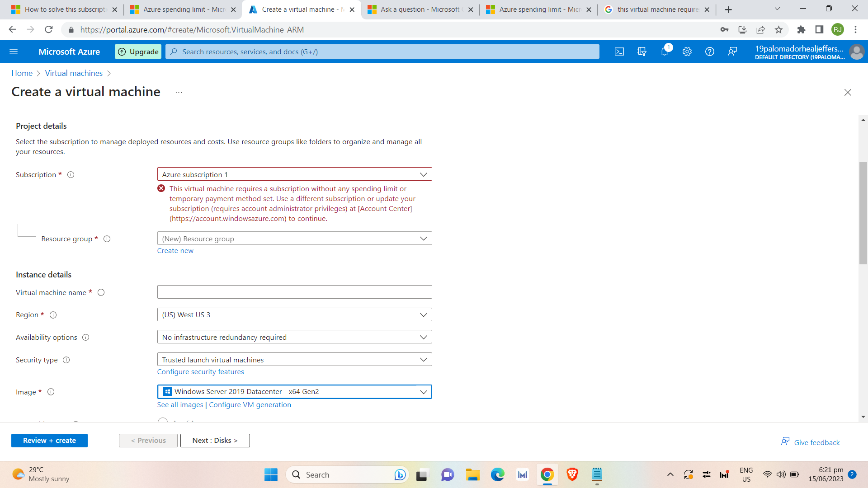The height and width of the screenshot is (488, 868).
Task: Open Chrome from the Windows taskbar
Action: (547, 475)
